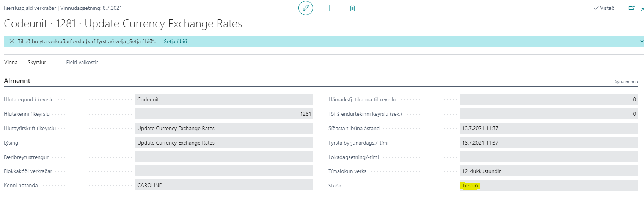The height and width of the screenshot is (206, 644).
Task: Click 'Sýna minna' to show fewer fields
Action: (626, 82)
